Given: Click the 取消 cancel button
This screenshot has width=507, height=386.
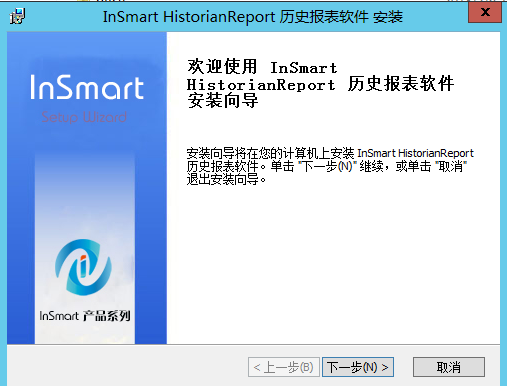Looking at the screenshot, I should coord(449,367).
